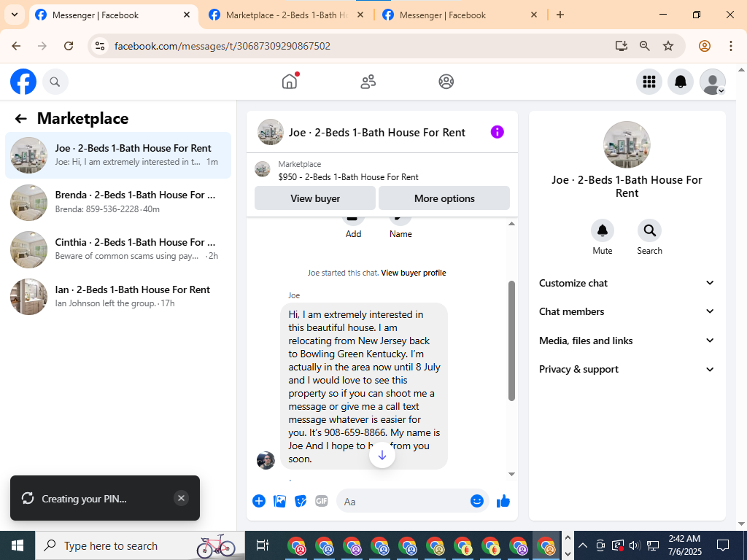Open the $950 2-Beds 1-Bath listing link

click(x=348, y=177)
